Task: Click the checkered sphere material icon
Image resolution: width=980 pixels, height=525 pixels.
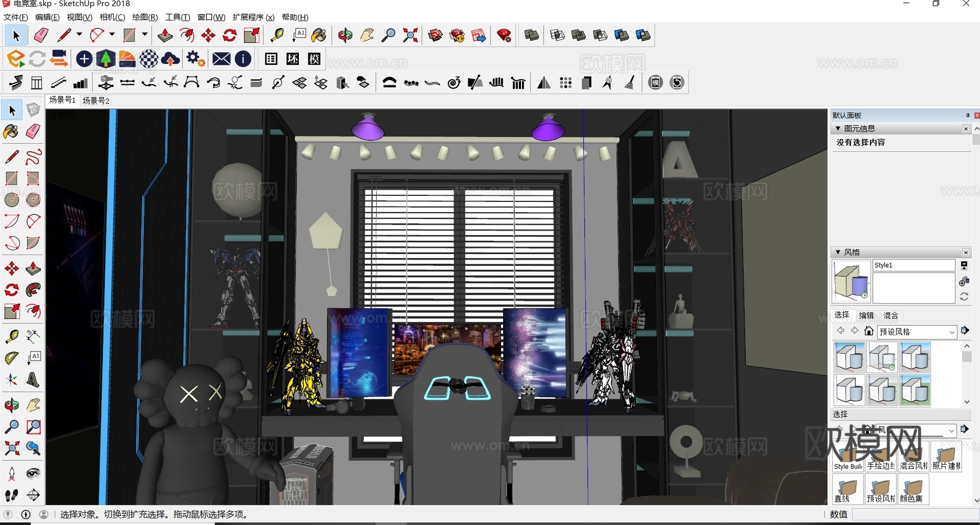Action: tap(149, 59)
